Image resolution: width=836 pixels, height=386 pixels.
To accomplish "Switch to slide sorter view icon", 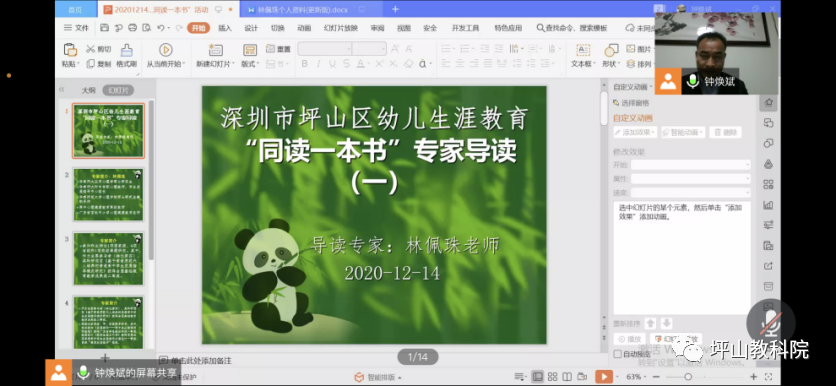I will (x=552, y=376).
